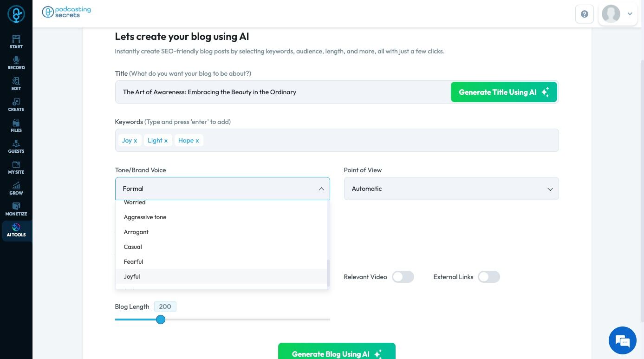Viewport: 644px width, 359px height.
Task: Remove the Light keyword tag
Action: click(166, 141)
